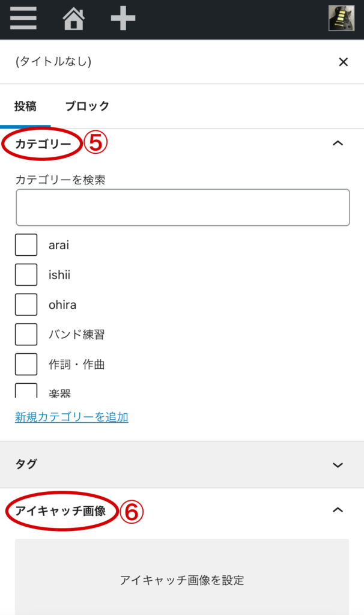
Task: Close the settings panel with X
Action: 343,62
